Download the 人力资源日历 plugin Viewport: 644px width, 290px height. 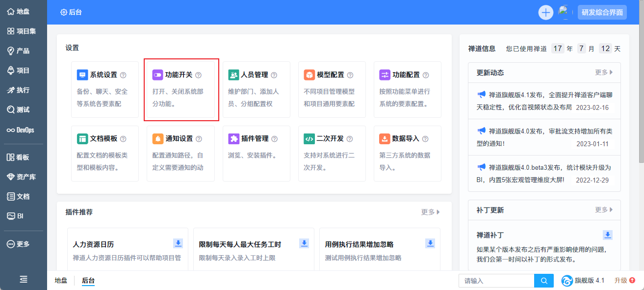click(x=178, y=243)
